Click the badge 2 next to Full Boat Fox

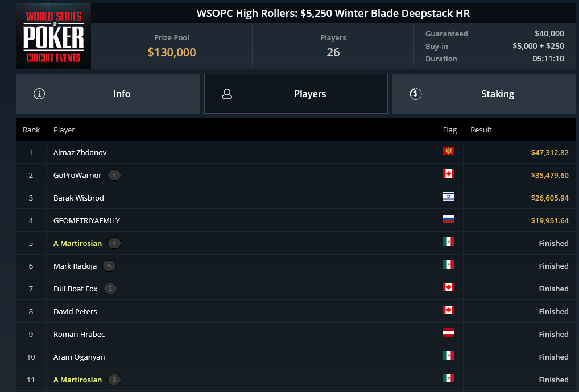click(110, 289)
